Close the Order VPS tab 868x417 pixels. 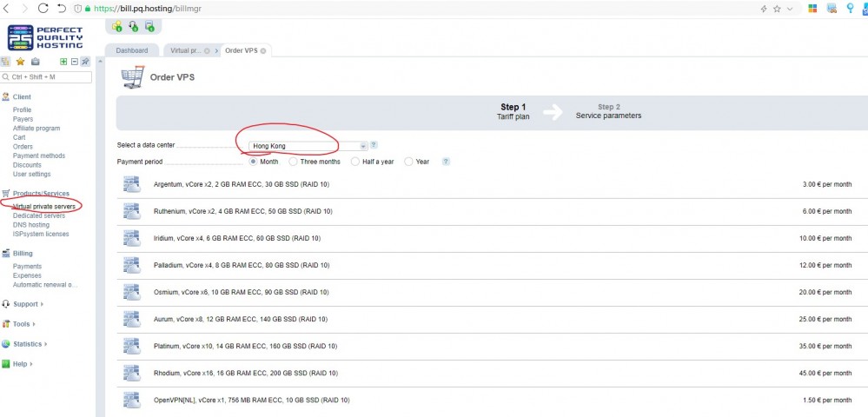coord(263,50)
